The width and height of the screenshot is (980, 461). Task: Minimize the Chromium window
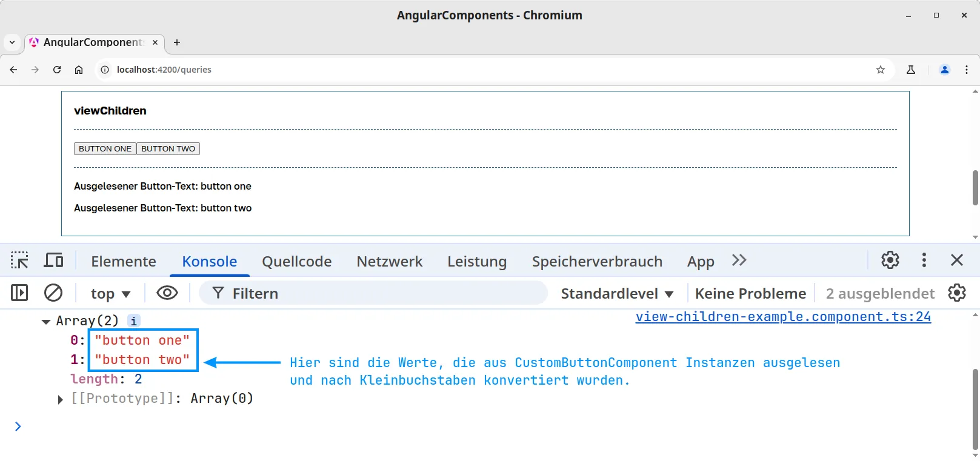[x=908, y=15]
